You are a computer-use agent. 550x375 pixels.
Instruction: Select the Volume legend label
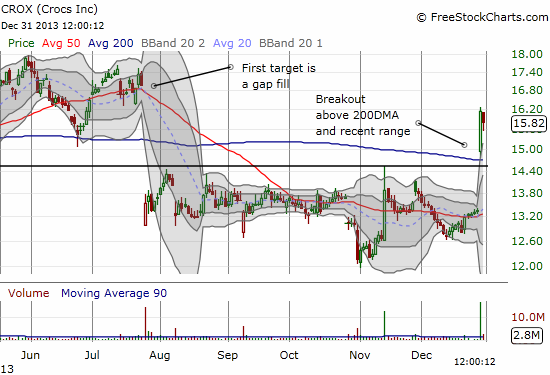click(x=28, y=293)
